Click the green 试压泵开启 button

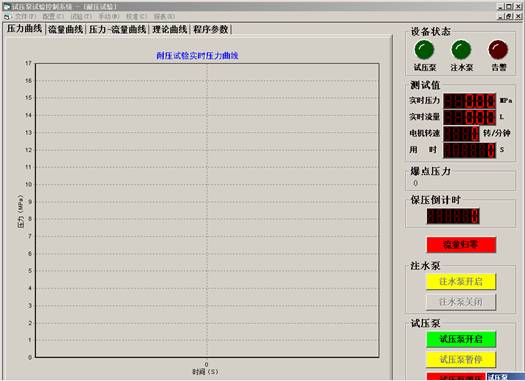point(461,339)
